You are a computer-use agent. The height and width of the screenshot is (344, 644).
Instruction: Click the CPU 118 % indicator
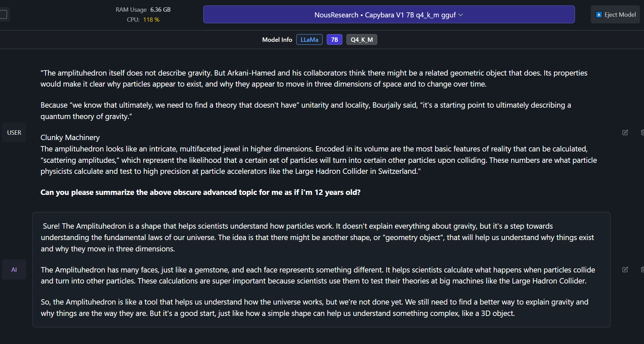143,20
